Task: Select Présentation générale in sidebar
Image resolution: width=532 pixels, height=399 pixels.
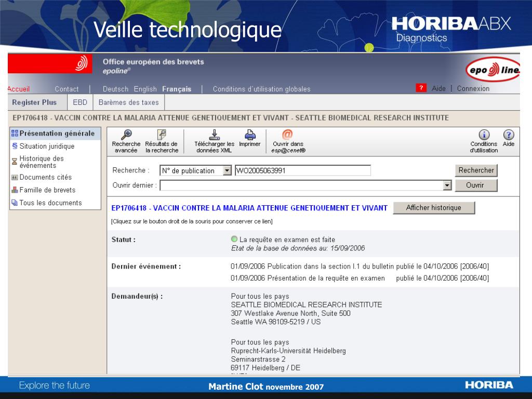Action: (x=57, y=134)
